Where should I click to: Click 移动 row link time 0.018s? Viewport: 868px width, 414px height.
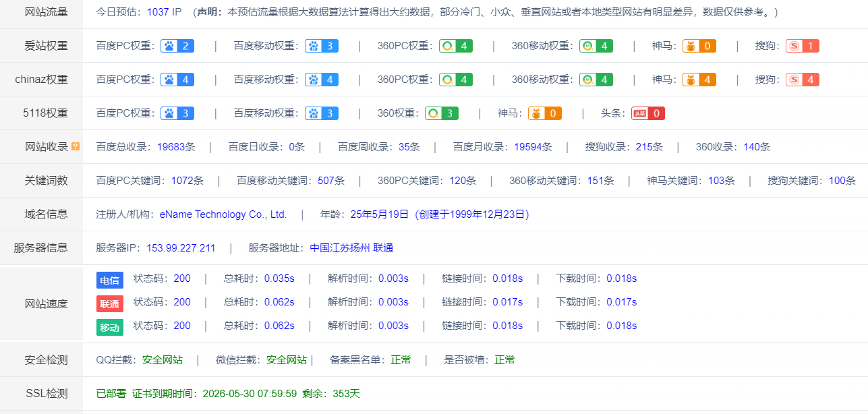507,326
